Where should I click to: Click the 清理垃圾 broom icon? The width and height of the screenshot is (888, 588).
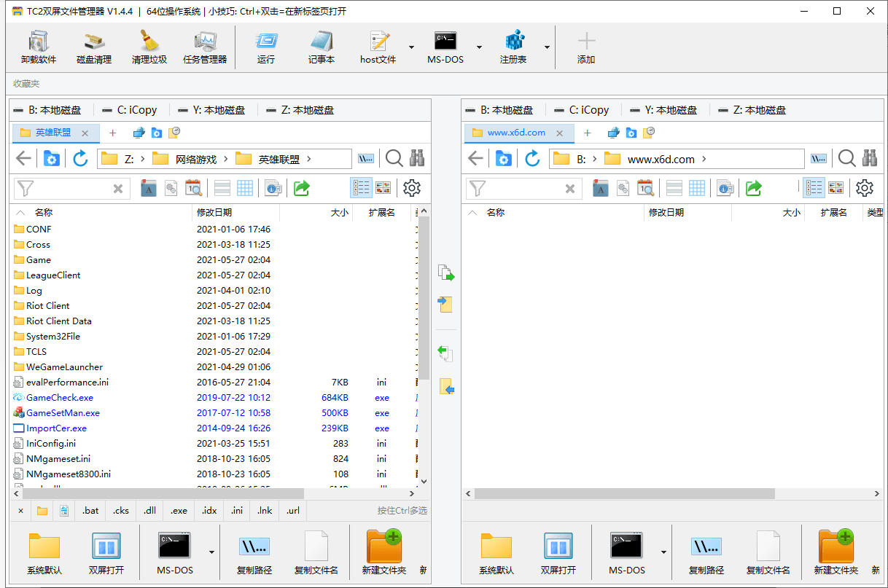click(x=149, y=47)
